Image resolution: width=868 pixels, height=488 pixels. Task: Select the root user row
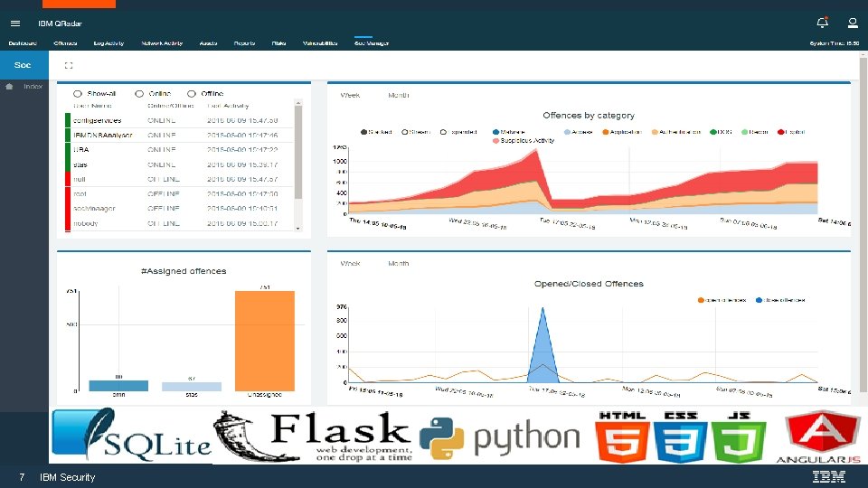179,194
